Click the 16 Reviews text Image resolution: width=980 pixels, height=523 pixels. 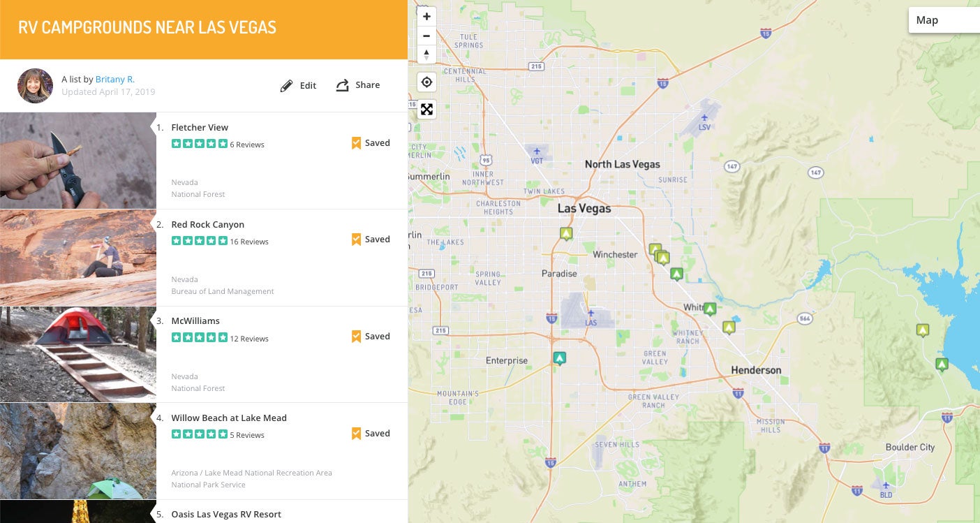(x=249, y=242)
